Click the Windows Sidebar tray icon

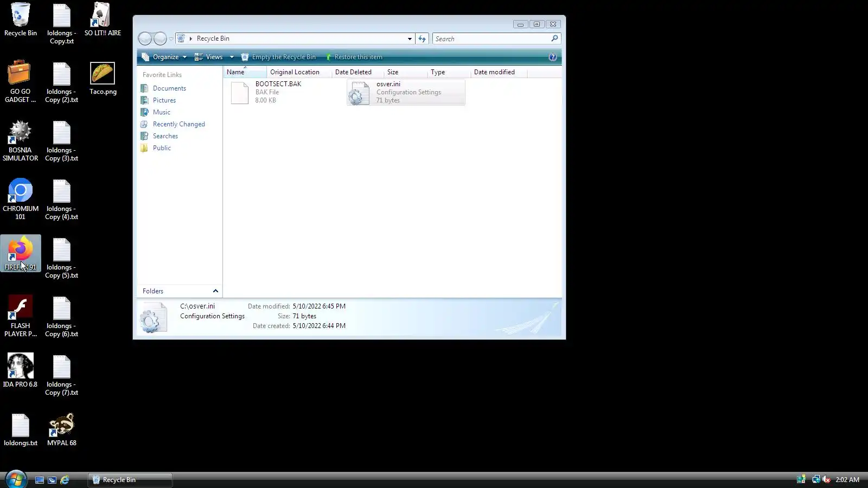pyautogui.click(x=801, y=479)
